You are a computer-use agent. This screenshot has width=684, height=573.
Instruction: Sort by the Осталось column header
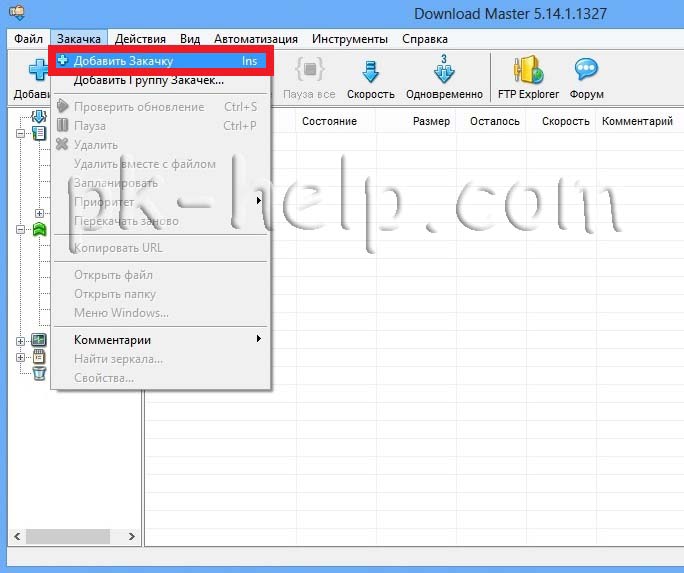(x=491, y=121)
